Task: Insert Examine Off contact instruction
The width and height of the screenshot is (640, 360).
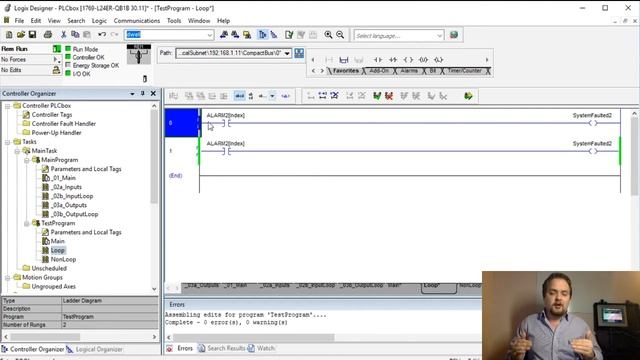Action: click(x=393, y=60)
